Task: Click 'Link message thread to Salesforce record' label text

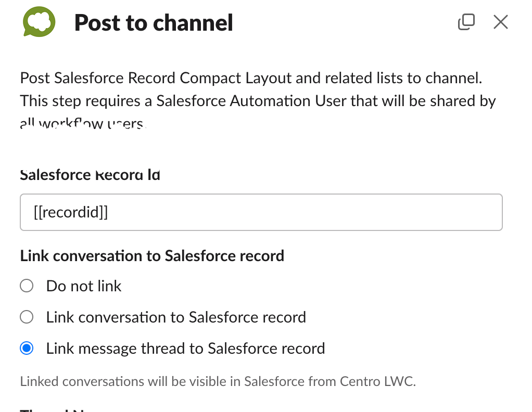Action: pos(186,348)
